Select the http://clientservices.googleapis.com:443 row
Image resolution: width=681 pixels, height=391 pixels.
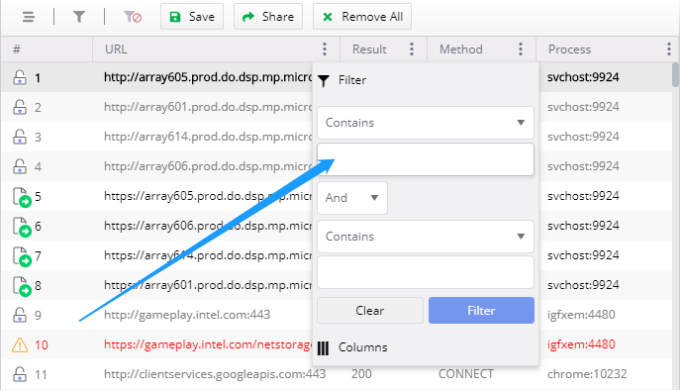tap(215, 374)
